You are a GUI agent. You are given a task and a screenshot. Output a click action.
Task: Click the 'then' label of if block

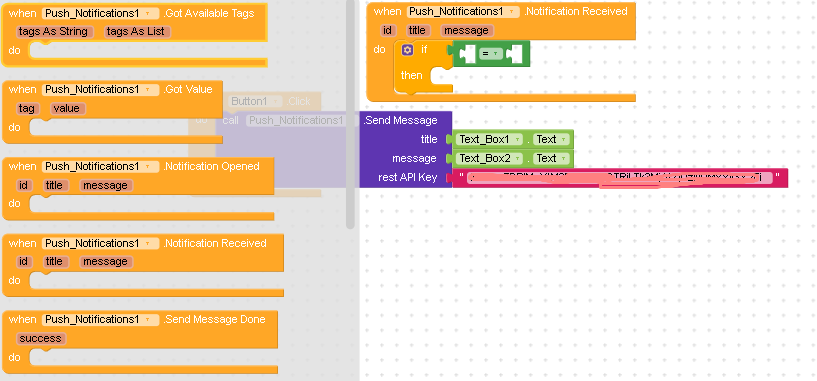tap(412, 76)
